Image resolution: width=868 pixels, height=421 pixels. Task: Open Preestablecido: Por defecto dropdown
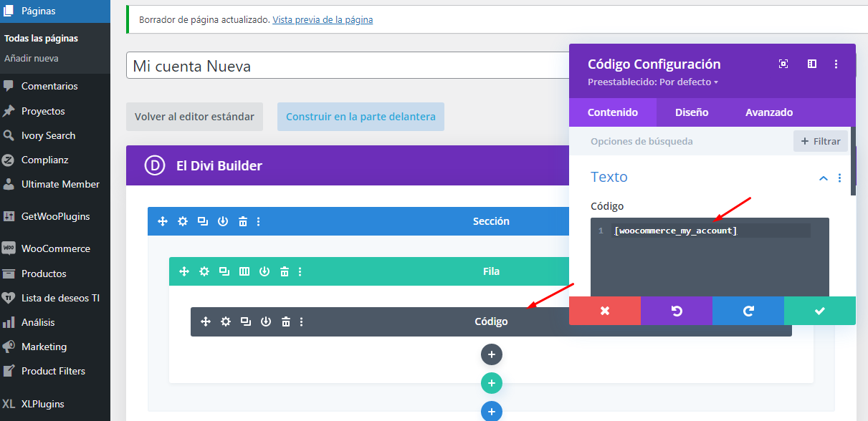653,82
